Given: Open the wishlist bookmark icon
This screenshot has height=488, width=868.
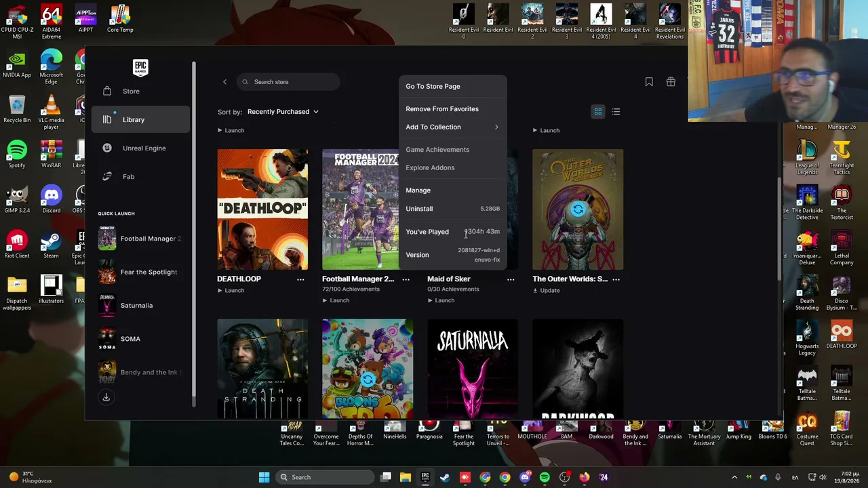Looking at the screenshot, I should pyautogui.click(x=649, y=82).
